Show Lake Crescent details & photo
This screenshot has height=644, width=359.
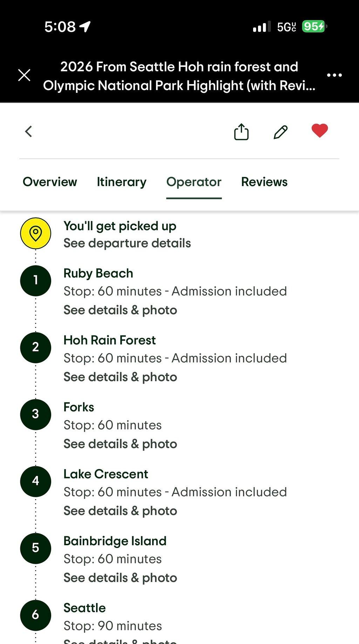[120, 511]
